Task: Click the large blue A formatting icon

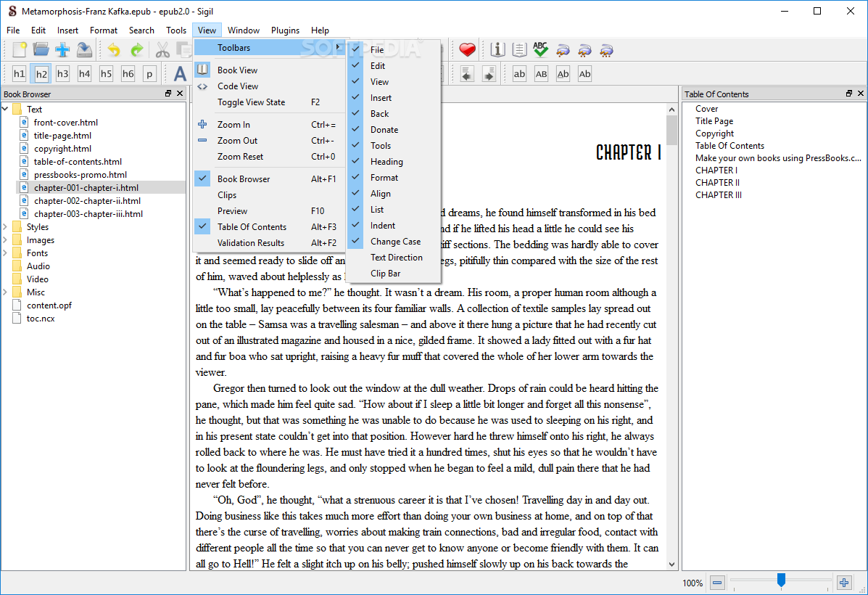Action: [180, 74]
